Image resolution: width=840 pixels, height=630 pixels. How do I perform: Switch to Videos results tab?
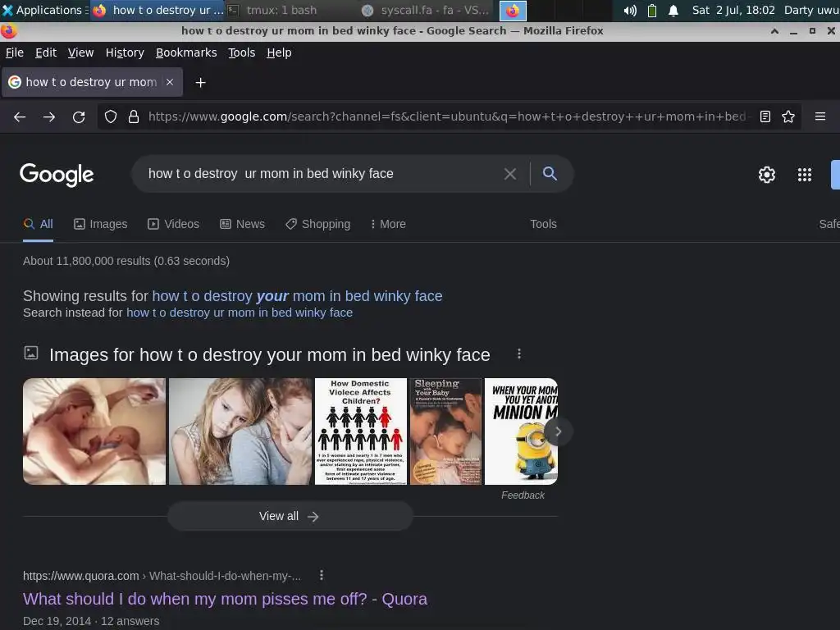pos(173,224)
